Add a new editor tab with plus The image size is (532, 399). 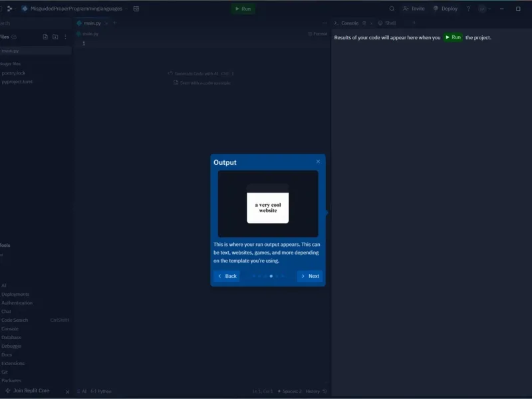114,23
